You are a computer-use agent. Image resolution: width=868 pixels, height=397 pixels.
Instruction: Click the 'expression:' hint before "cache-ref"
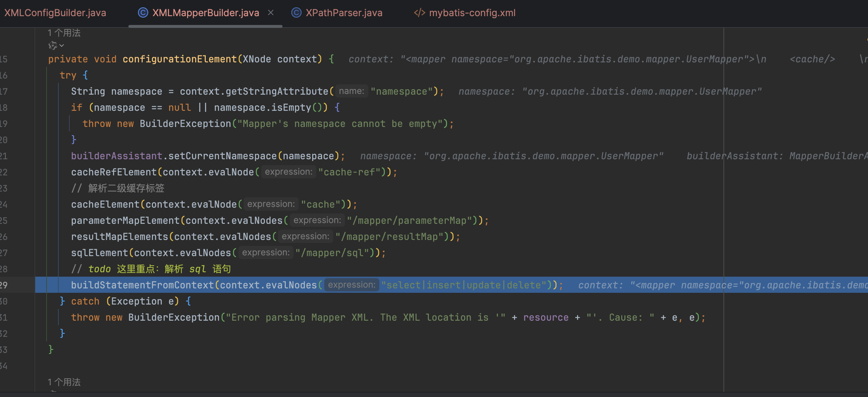coord(288,172)
